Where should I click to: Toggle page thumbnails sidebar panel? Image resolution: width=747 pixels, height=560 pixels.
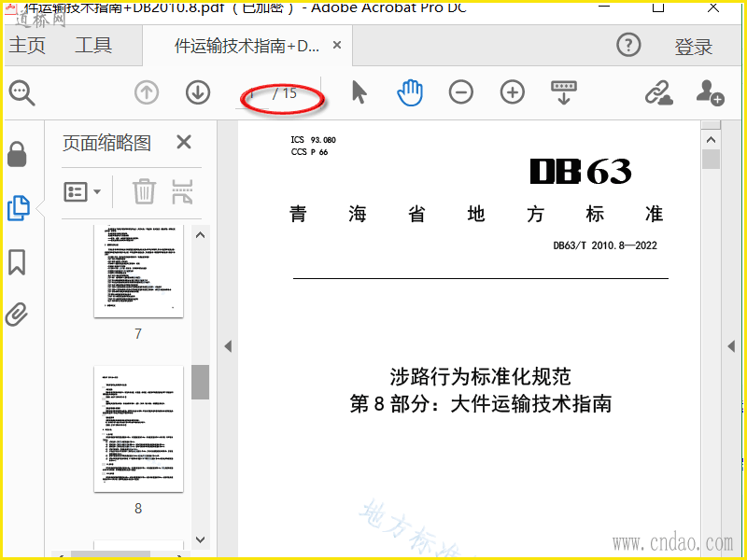(x=18, y=208)
